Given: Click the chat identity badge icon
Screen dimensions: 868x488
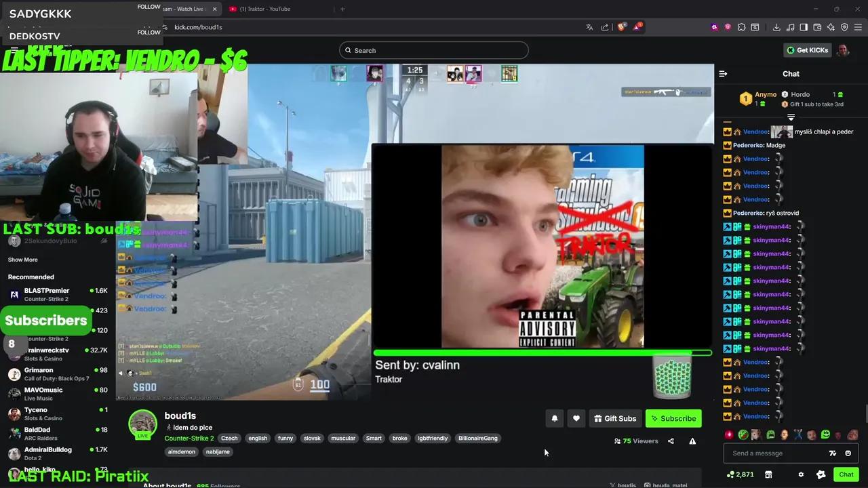Looking at the screenshot, I should (x=821, y=474).
